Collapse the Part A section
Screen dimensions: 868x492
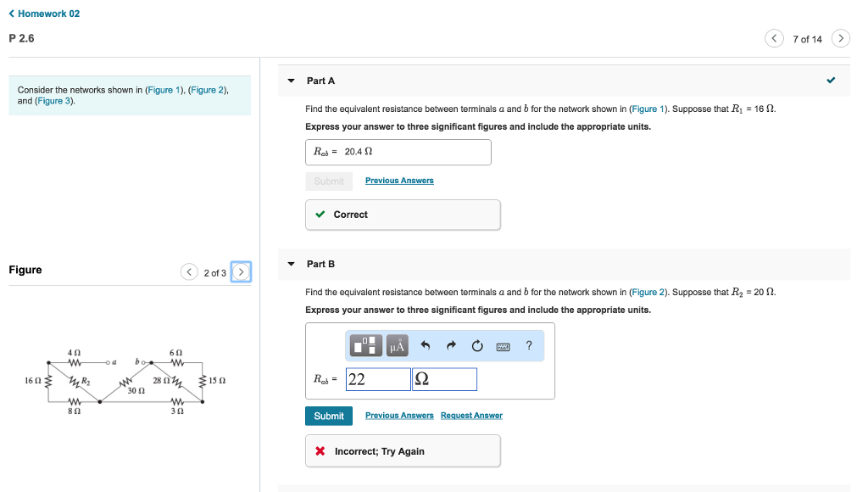[x=291, y=81]
